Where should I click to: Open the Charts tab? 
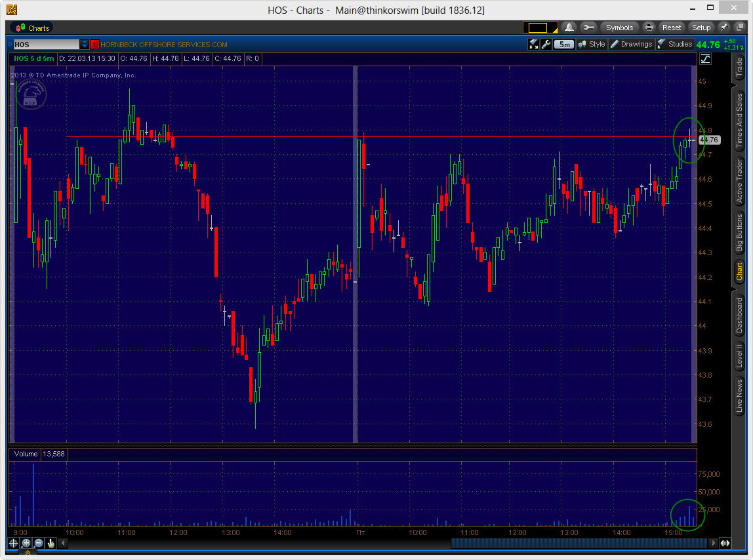point(33,28)
